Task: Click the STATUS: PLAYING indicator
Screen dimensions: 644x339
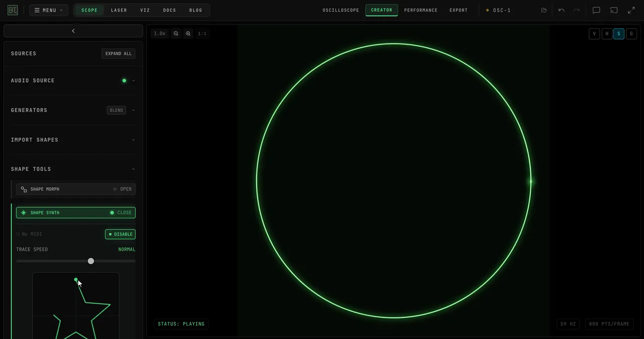Action: 181,324
